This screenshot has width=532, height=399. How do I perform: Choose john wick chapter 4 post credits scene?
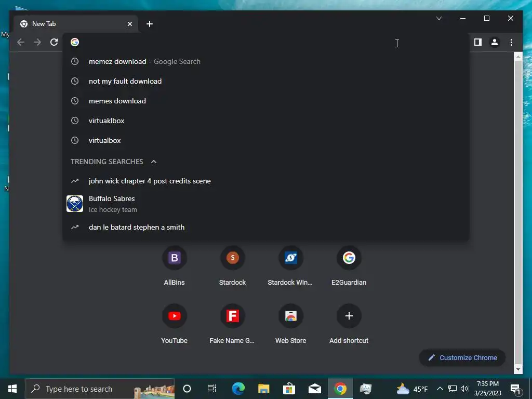(266, 181)
